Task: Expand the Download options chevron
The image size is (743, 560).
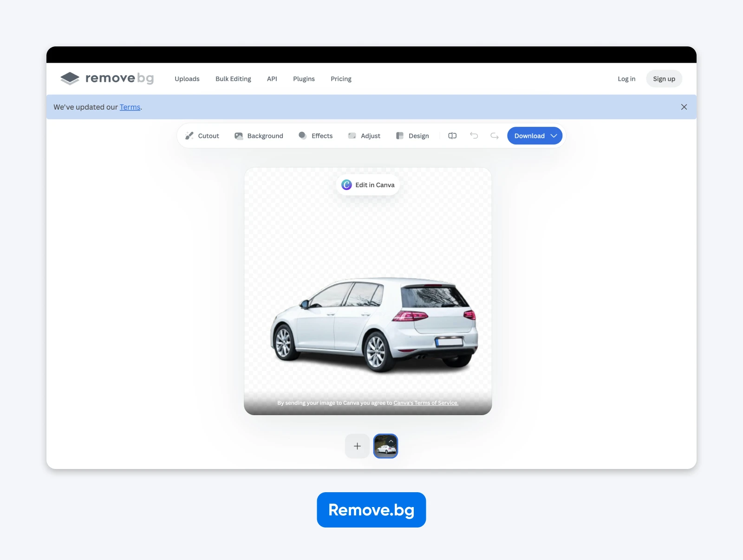Action: click(554, 136)
